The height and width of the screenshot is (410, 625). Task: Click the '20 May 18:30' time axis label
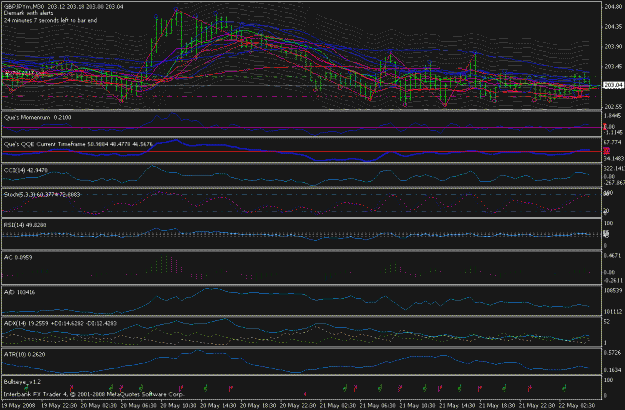pos(257,405)
